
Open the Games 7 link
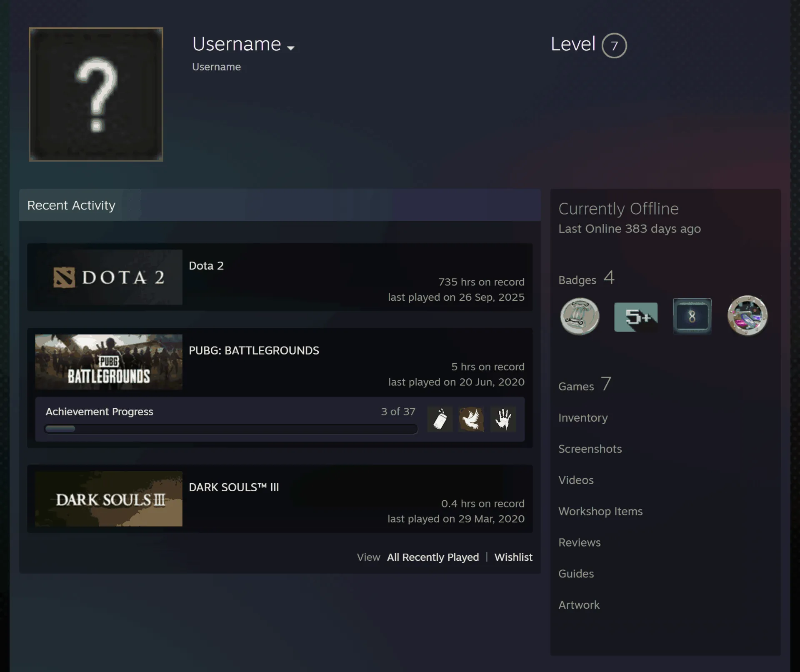[x=585, y=385]
